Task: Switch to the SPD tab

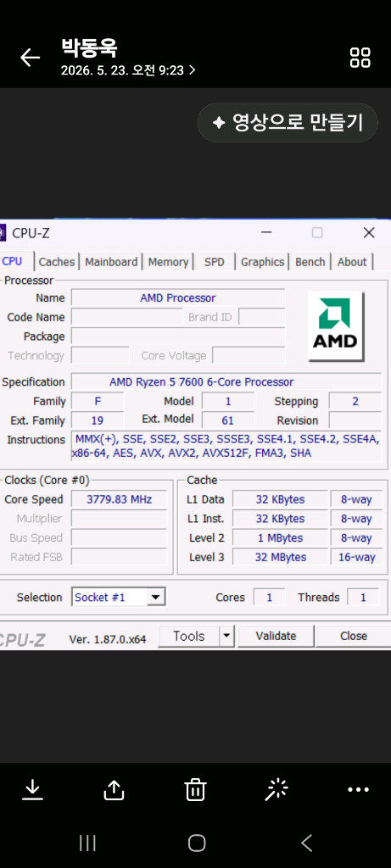Action: (x=215, y=262)
